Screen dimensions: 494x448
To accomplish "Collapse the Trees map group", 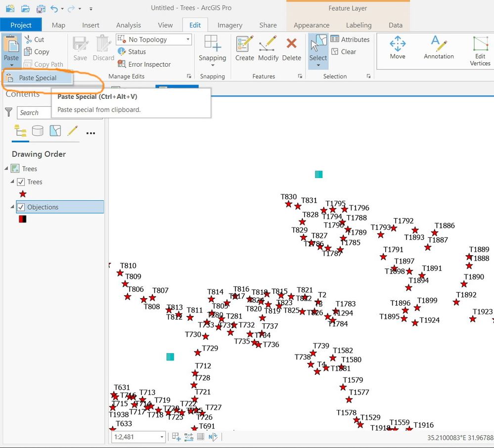I will [x=6, y=168].
